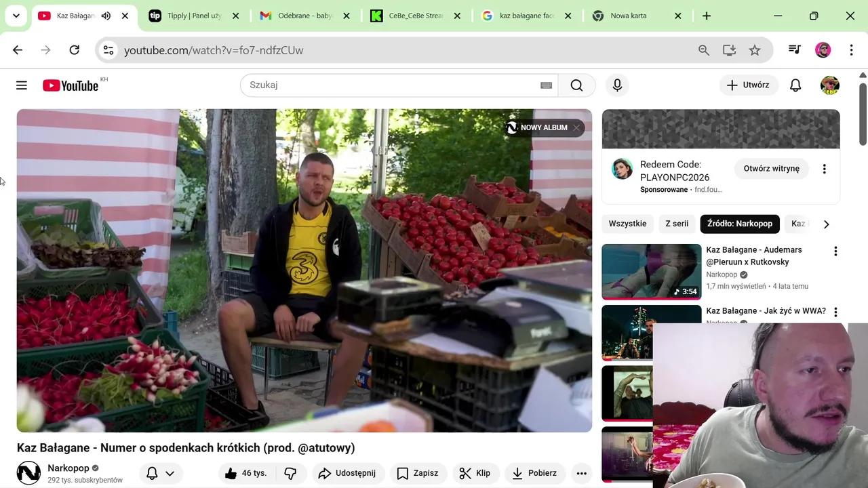Open Chrome profile avatar
This screenshot has width=868, height=488.
tap(823, 50)
